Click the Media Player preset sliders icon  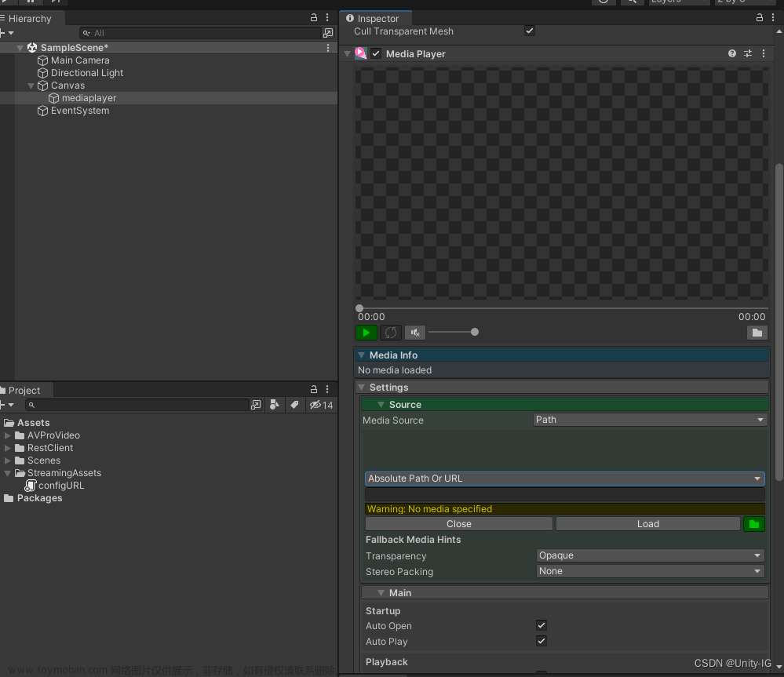(x=747, y=53)
